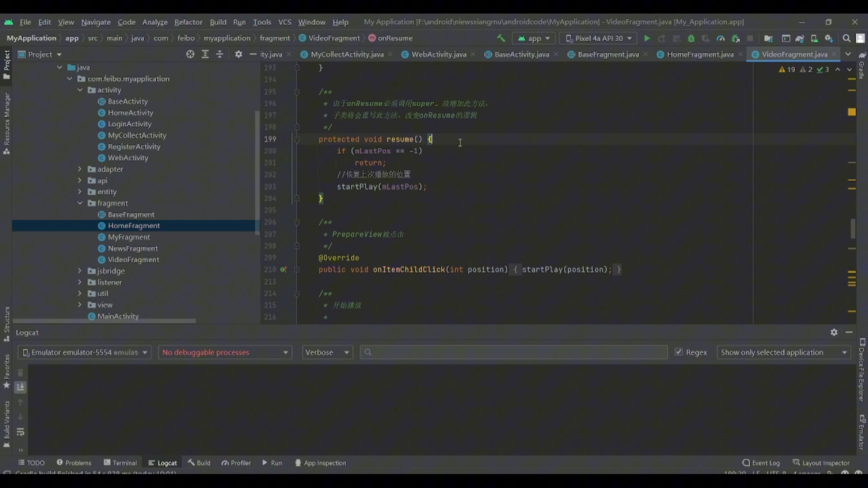Toggle soft-wrap icon in Logcat sidebar
This screenshot has width=868, height=488.
[x=20, y=432]
